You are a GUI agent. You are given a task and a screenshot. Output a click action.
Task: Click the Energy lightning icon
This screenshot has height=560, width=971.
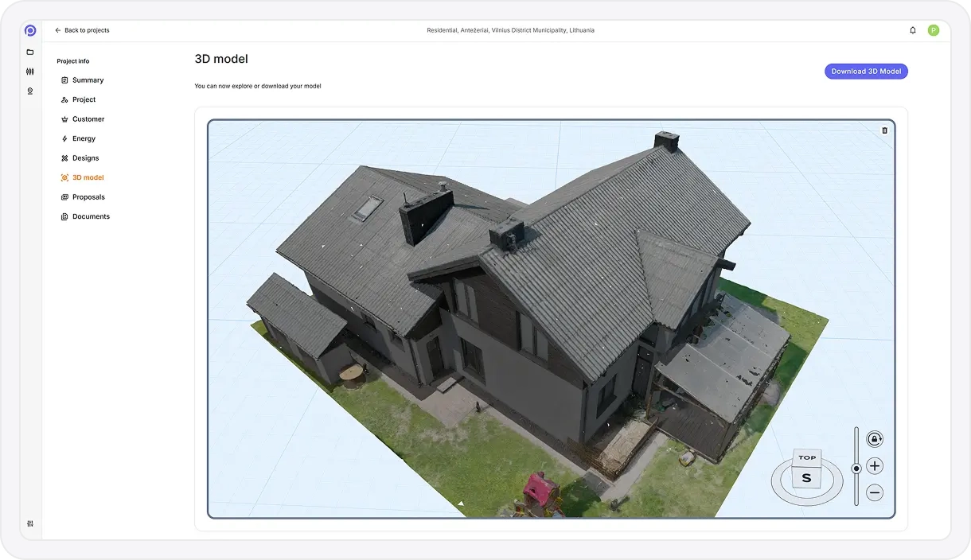point(64,138)
